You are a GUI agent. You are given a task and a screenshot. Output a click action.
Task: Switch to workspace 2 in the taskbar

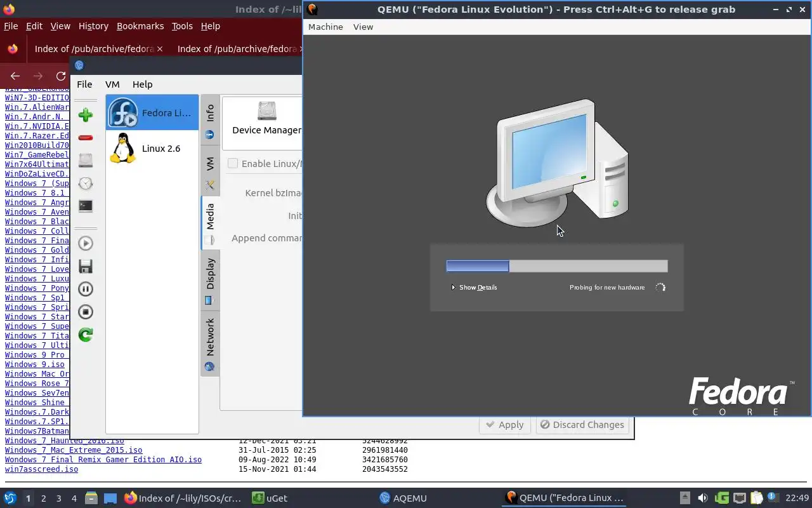(x=44, y=498)
